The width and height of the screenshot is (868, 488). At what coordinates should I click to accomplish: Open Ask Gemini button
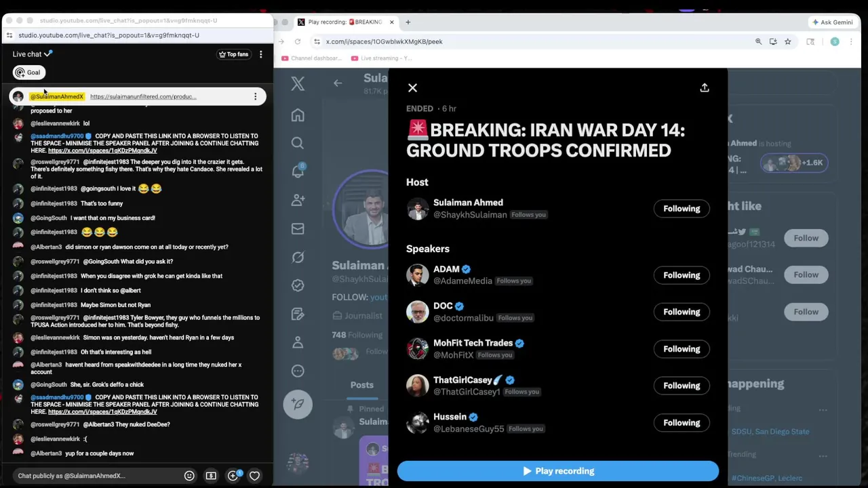click(833, 22)
